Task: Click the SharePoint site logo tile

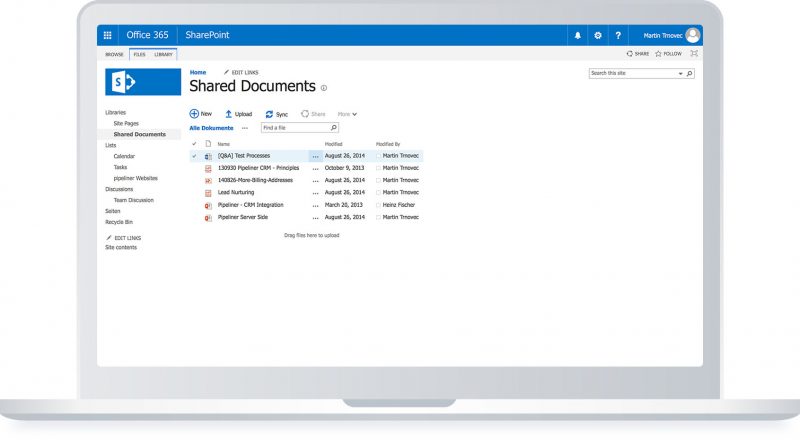Action: tap(143, 82)
